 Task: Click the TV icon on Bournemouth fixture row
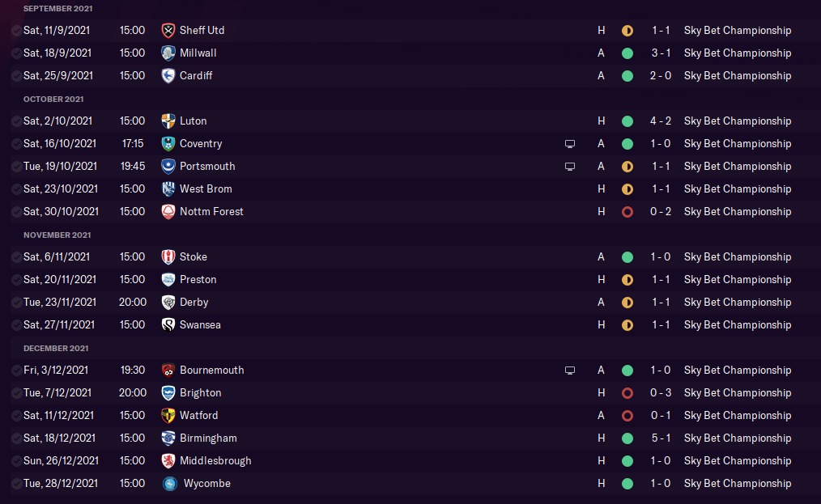tap(570, 371)
